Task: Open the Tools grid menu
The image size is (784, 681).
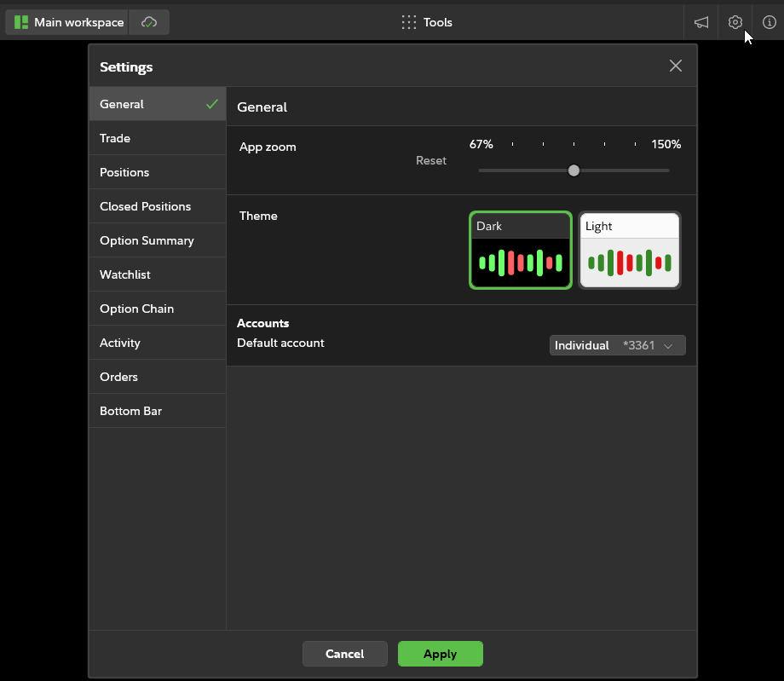Action: tap(427, 22)
